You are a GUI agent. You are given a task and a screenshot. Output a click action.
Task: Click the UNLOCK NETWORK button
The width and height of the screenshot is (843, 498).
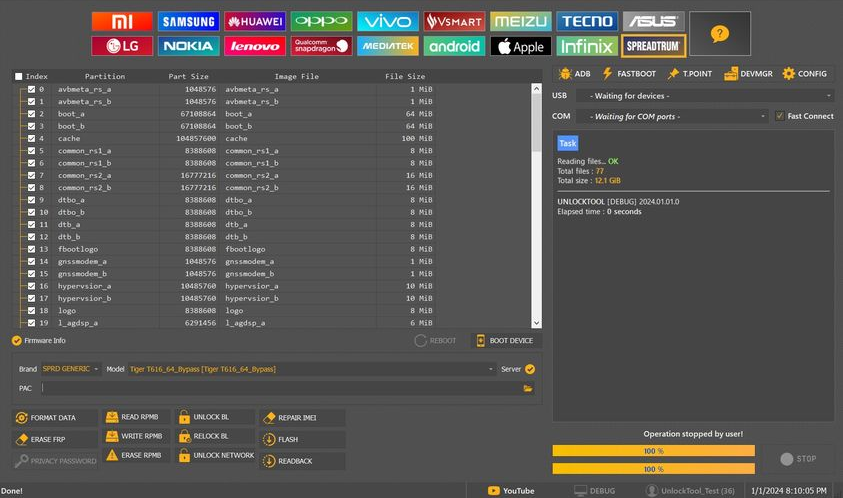tap(216, 455)
